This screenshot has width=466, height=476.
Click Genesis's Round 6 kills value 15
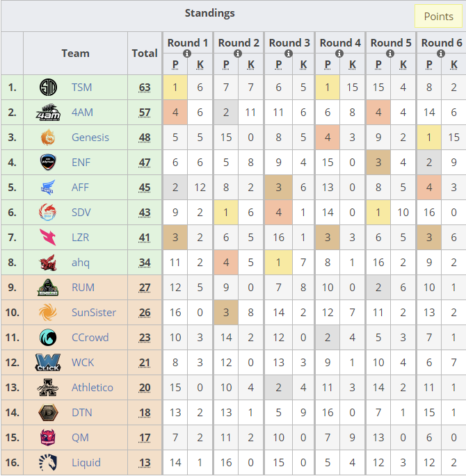tap(454, 137)
